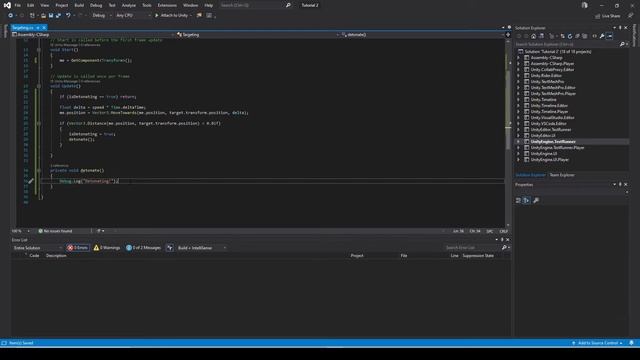The height and width of the screenshot is (360, 640).
Task: Open the Extensions menu
Action: tap(167, 5)
